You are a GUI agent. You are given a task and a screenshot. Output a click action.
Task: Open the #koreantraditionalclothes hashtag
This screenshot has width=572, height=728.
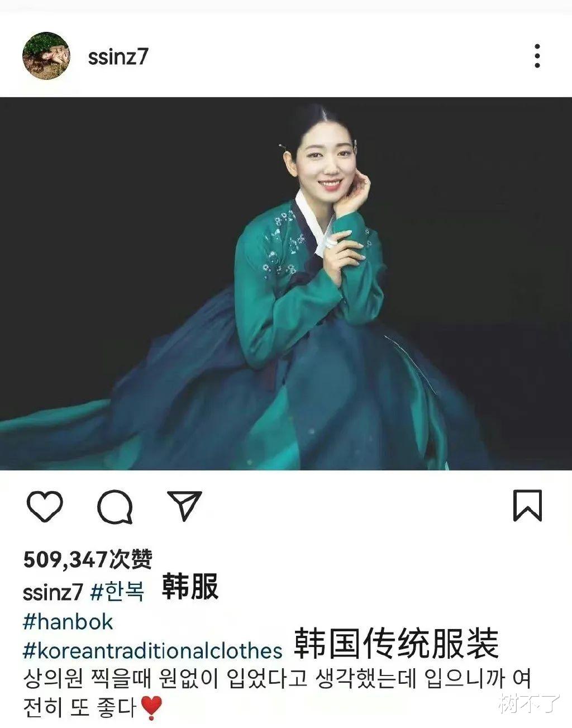[152, 651]
